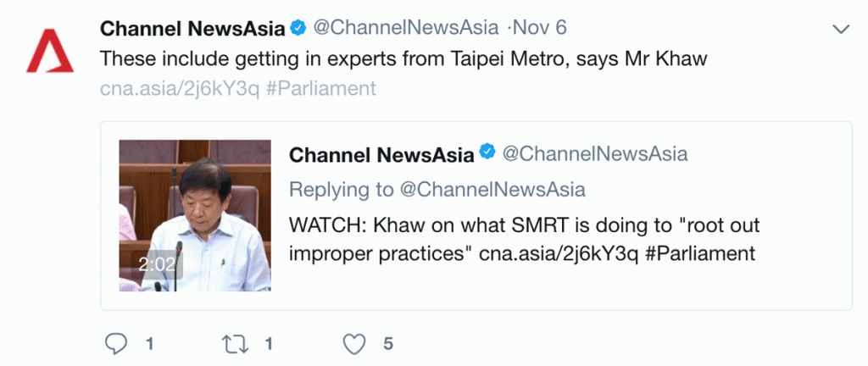
Task: Click Channel NewsAsia name in quoted tweet
Action: pyautogui.click(x=381, y=154)
